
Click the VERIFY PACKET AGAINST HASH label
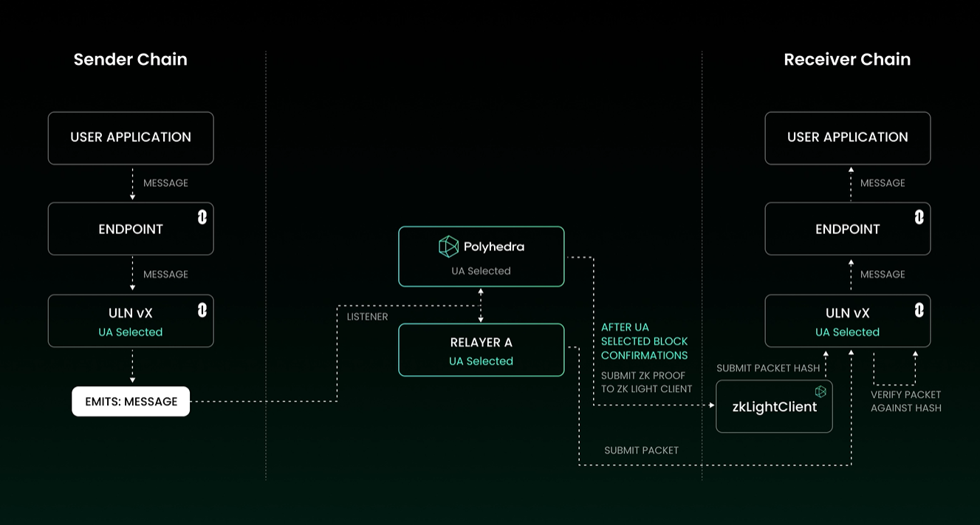point(906,401)
